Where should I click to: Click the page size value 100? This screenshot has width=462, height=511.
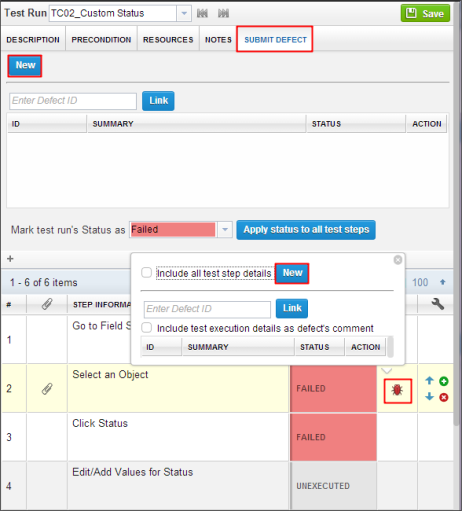420,283
